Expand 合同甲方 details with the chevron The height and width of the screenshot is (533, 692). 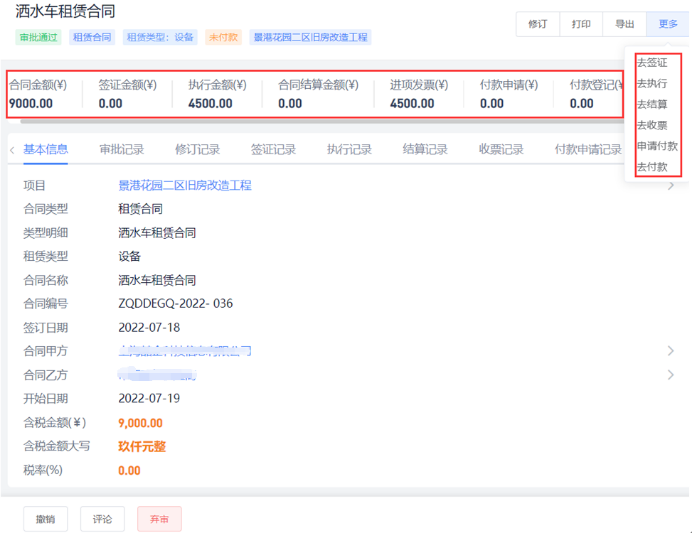(x=670, y=351)
